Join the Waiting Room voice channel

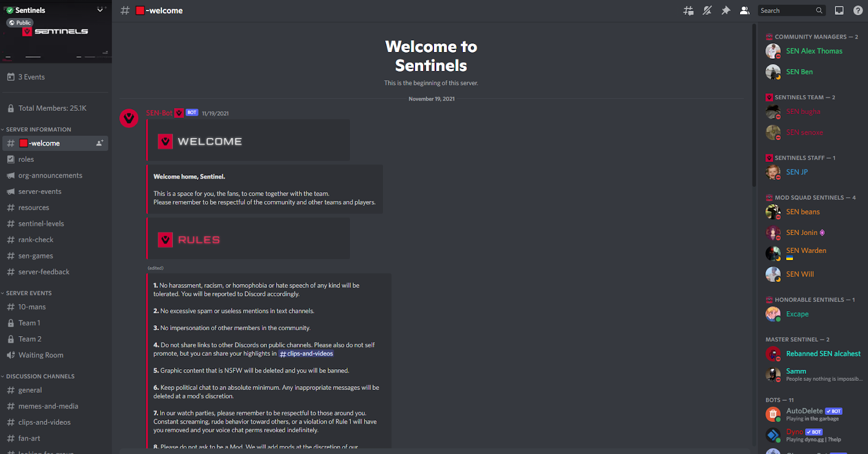point(55,355)
